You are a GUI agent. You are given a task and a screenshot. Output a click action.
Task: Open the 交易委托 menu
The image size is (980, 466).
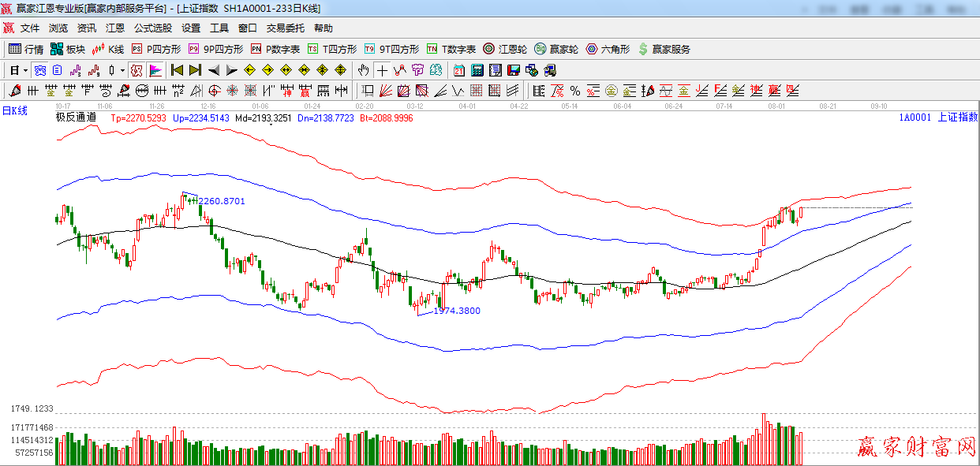[285, 28]
